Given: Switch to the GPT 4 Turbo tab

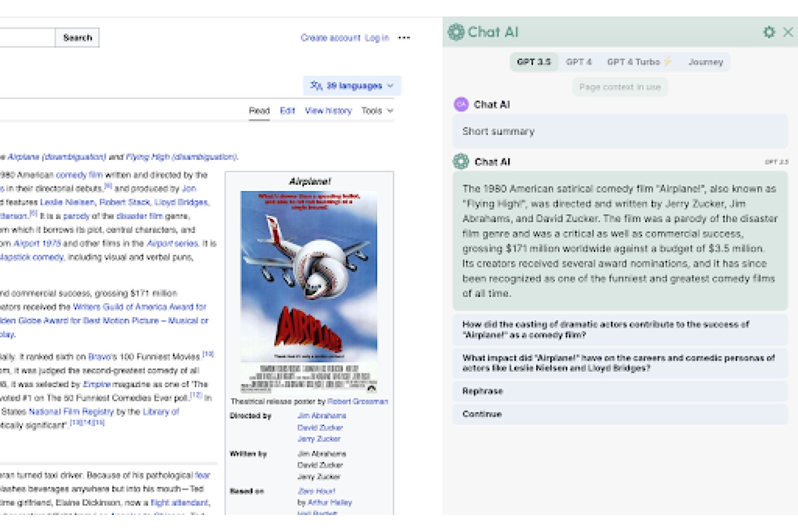Looking at the screenshot, I should [639, 62].
